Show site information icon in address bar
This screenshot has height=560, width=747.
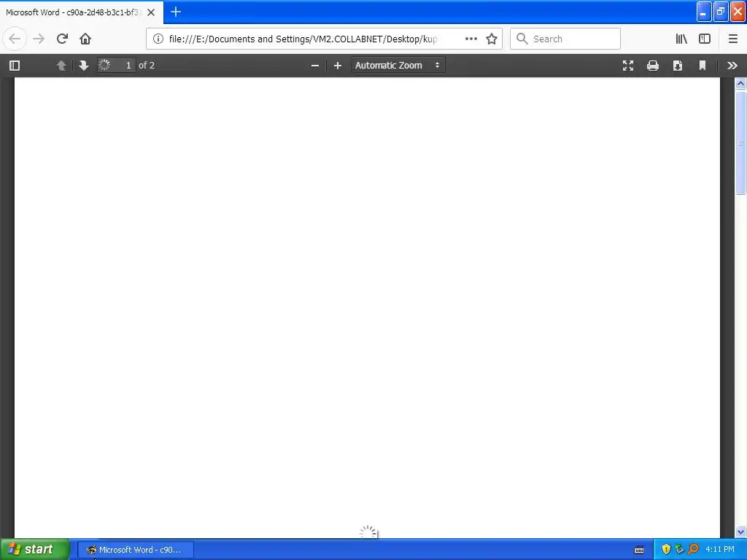158,39
